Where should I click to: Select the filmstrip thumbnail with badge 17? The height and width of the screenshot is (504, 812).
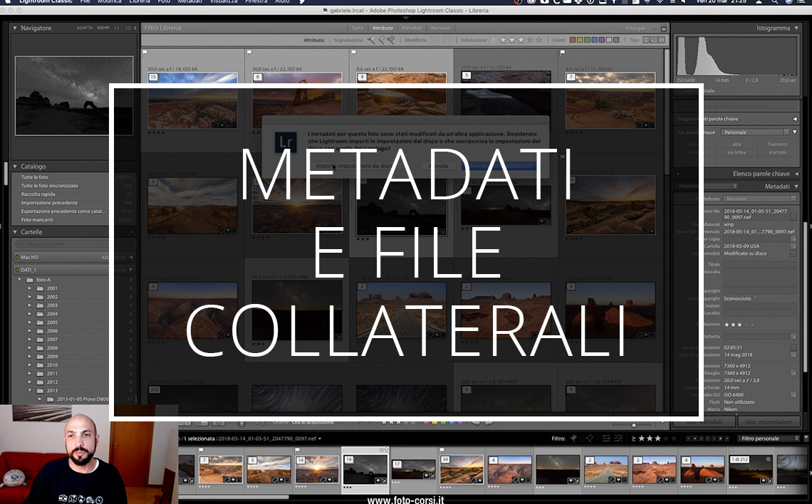coord(413,470)
